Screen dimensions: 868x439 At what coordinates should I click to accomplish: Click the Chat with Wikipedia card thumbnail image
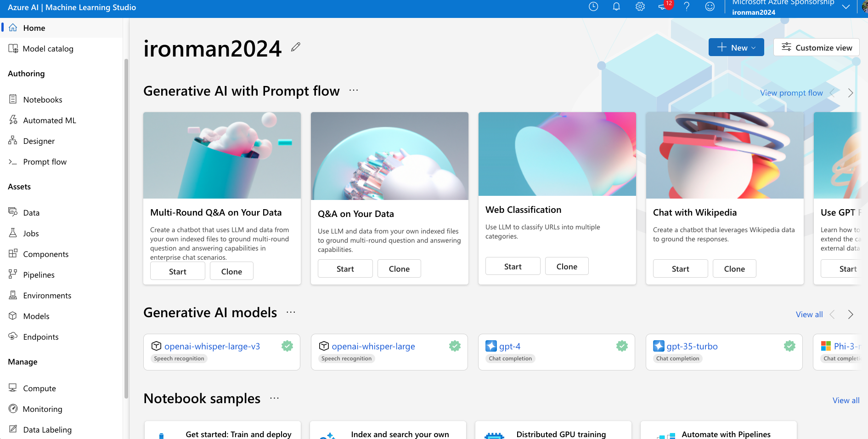(x=725, y=155)
